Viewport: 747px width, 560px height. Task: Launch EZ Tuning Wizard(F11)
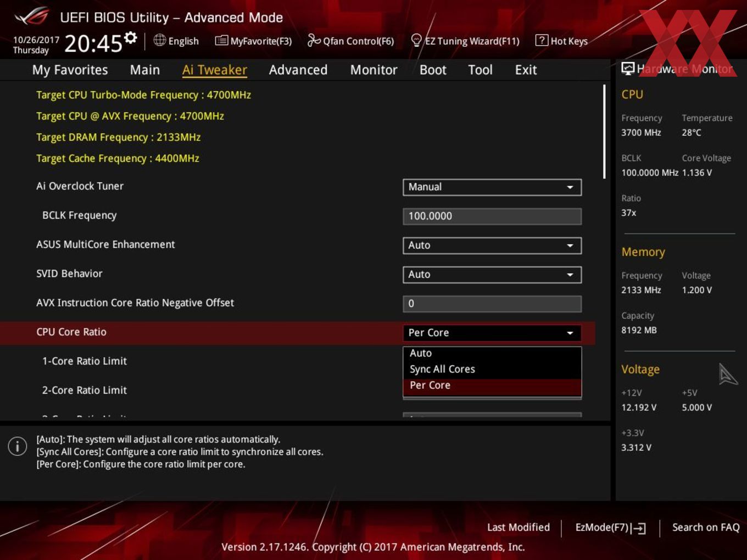[465, 41]
